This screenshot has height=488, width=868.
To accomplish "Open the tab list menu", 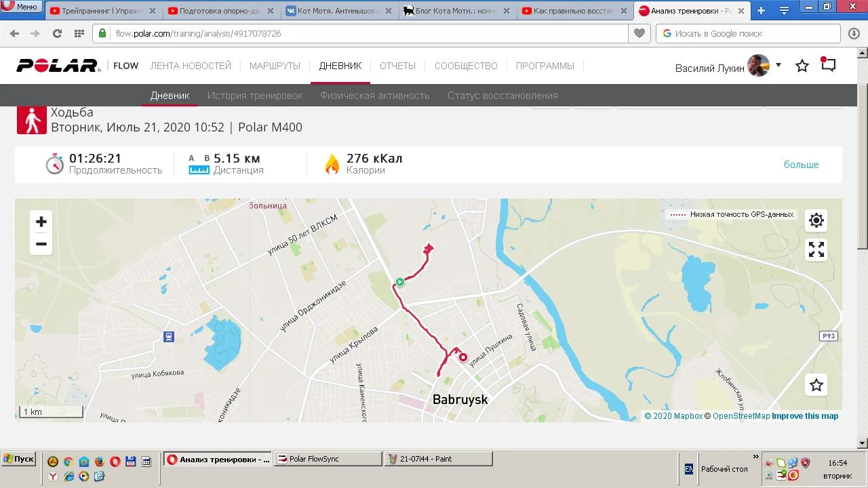I will click(x=784, y=11).
